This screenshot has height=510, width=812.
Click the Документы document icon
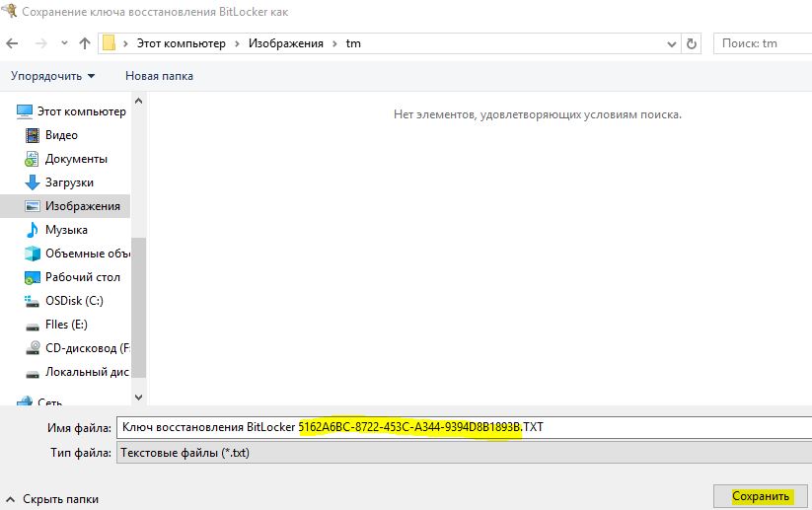(x=32, y=159)
